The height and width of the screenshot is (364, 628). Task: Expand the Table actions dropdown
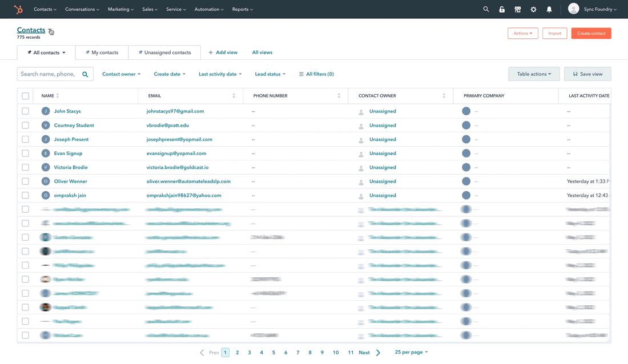(534, 74)
